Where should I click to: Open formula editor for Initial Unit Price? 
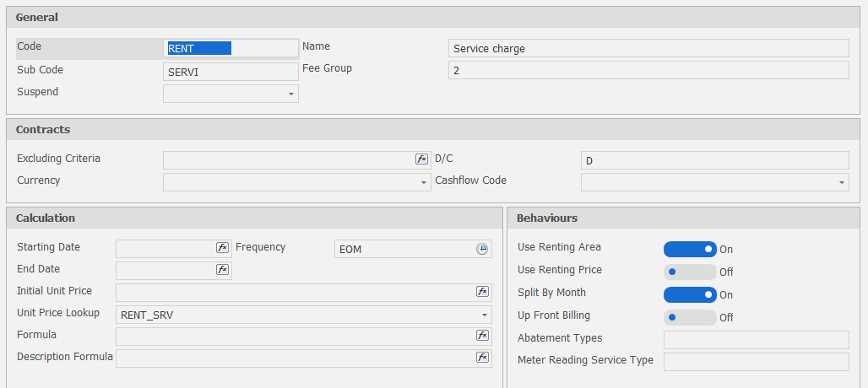[482, 292]
